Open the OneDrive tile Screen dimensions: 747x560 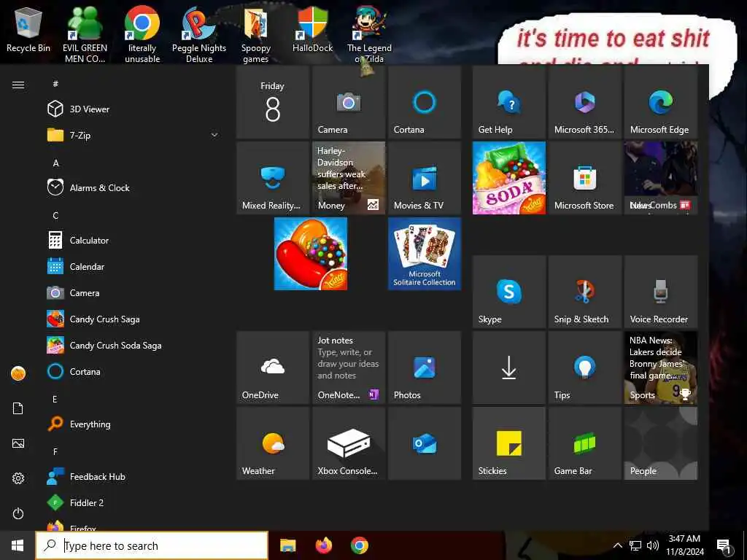[273, 367]
